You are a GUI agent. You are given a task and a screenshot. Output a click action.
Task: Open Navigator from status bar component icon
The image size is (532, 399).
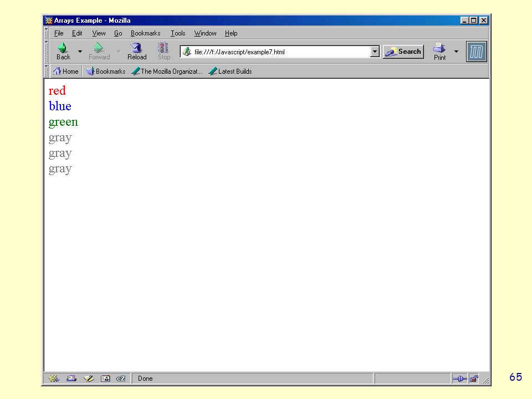[53, 378]
